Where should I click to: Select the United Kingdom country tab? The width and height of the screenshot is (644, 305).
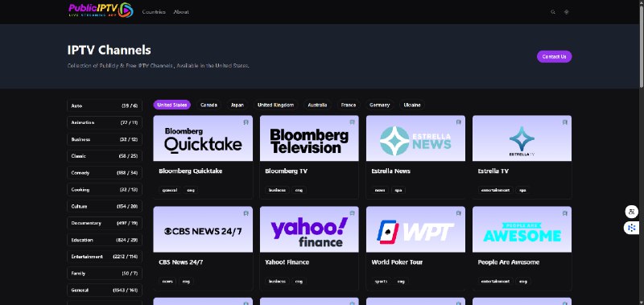[275, 105]
